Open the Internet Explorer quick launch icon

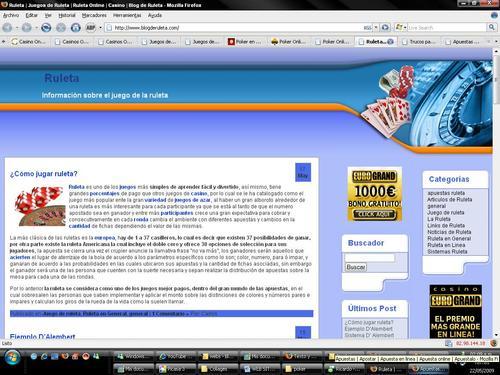44,356
